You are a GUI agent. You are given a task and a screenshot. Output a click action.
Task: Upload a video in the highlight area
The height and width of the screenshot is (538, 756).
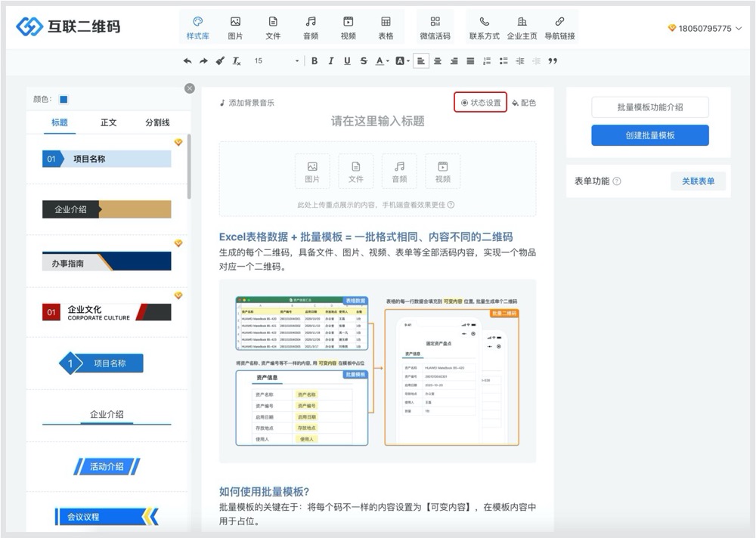[442, 171]
